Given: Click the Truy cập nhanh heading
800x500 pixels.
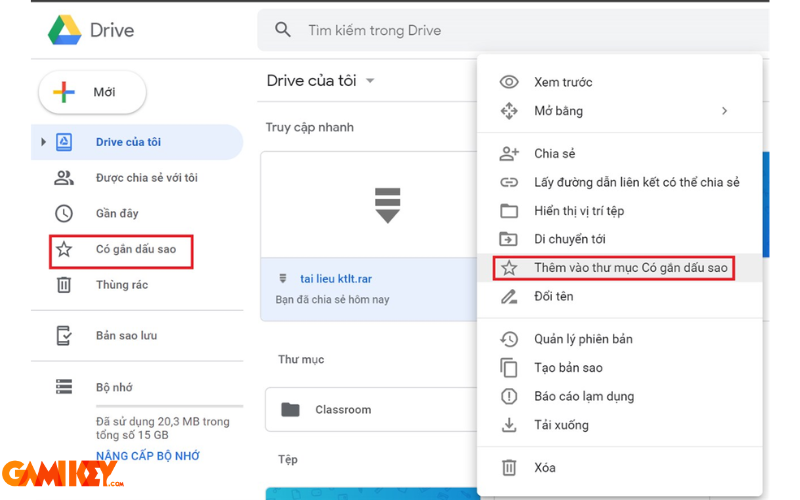Looking at the screenshot, I should click(x=310, y=127).
